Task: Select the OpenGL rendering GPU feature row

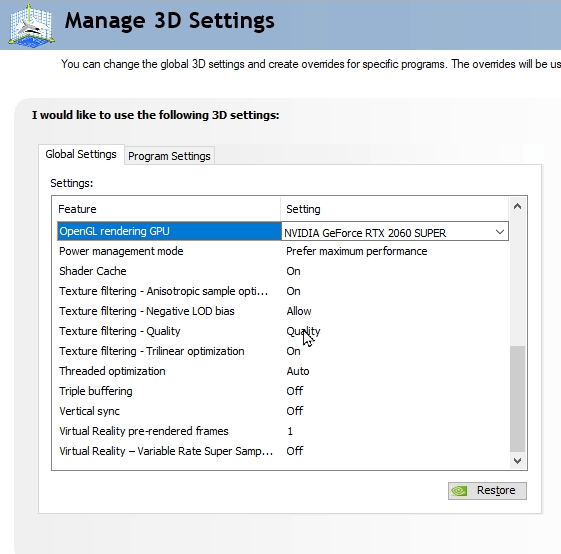Action: click(x=169, y=231)
